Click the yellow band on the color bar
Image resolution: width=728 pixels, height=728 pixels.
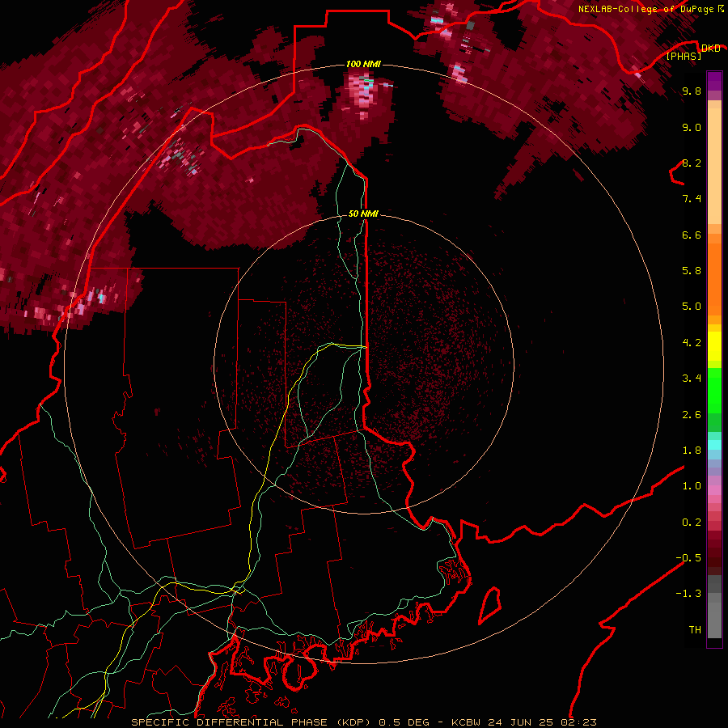pyautogui.click(x=714, y=346)
